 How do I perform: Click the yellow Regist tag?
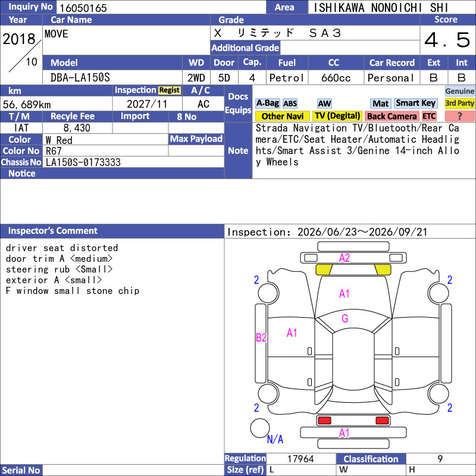click(x=170, y=90)
